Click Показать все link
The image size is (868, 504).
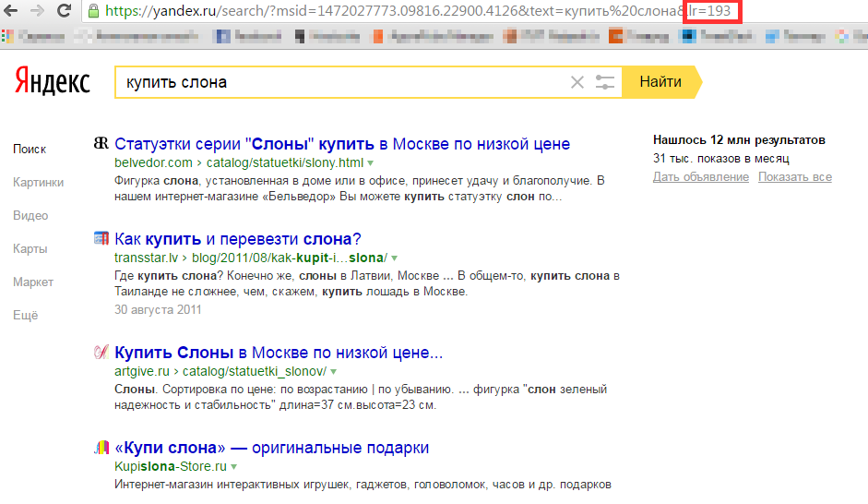pos(795,177)
